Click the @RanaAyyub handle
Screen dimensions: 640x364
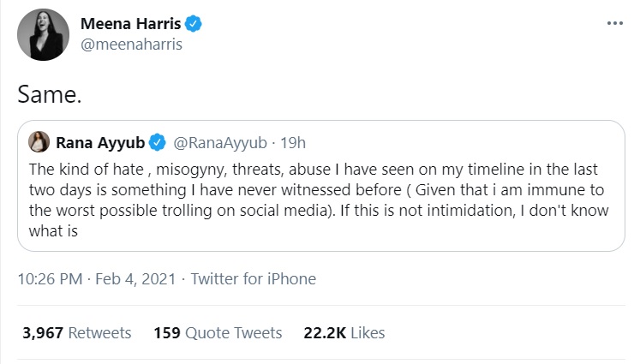pyautogui.click(x=218, y=141)
